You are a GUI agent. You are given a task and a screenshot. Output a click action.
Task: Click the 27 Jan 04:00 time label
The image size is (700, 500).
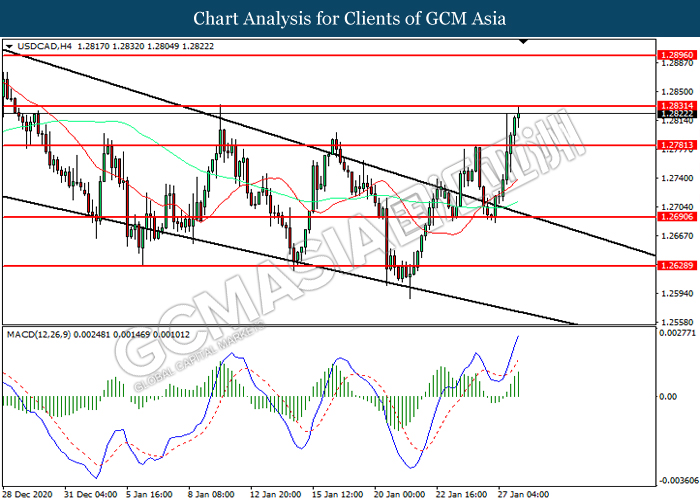[524, 494]
